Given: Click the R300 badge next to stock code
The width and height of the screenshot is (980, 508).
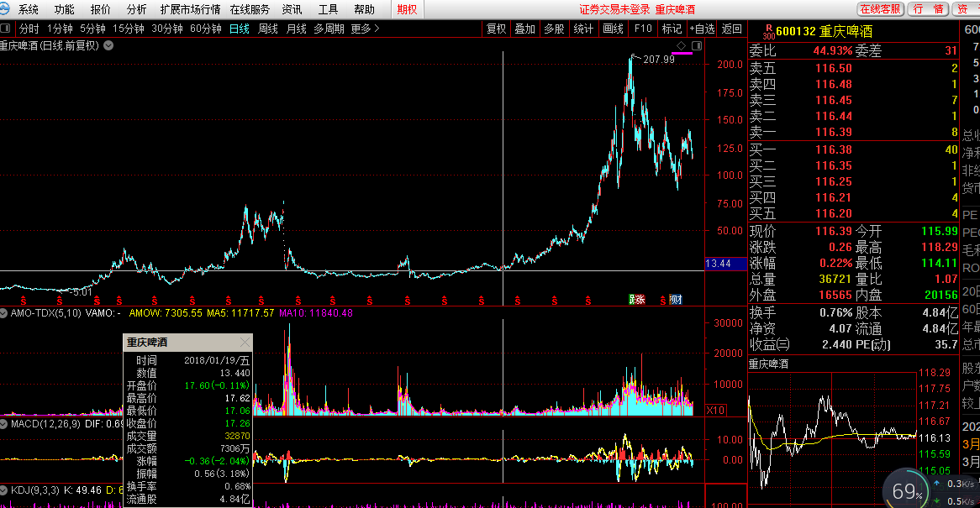Looking at the screenshot, I should click(x=768, y=31).
